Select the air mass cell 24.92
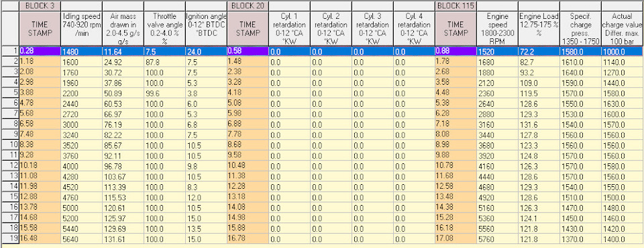This screenshot has height=248, width=644. point(123,62)
